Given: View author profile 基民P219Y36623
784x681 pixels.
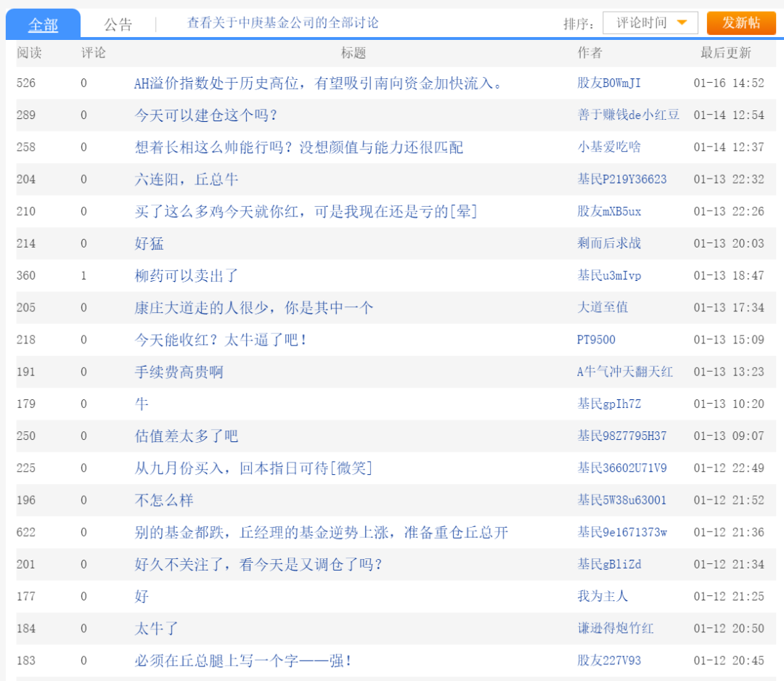Looking at the screenshot, I should pos(622,179).
